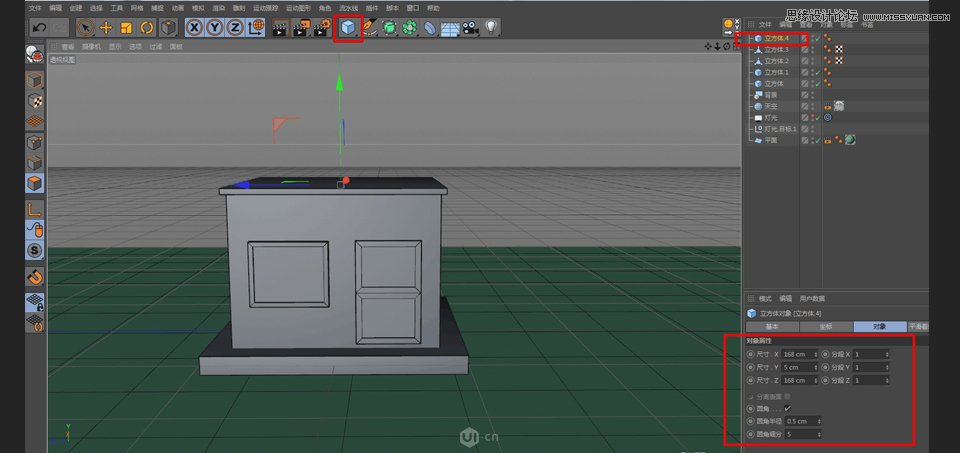Toggle green enable check on 平面

[817, 141]
